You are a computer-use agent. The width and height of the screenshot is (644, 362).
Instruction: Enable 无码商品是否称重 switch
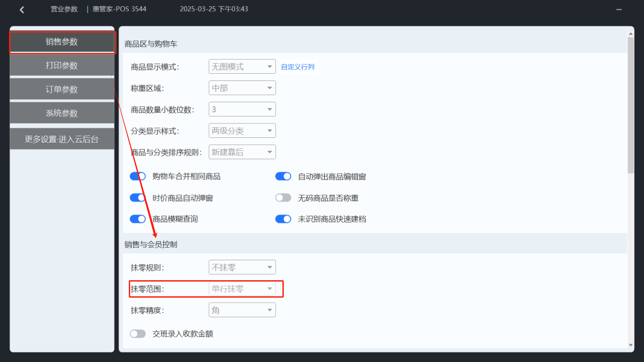[283, 198]
